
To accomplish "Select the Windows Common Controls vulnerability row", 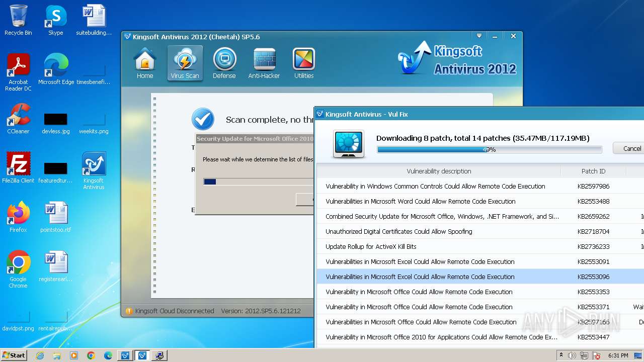I will click(x=480, y=186).
